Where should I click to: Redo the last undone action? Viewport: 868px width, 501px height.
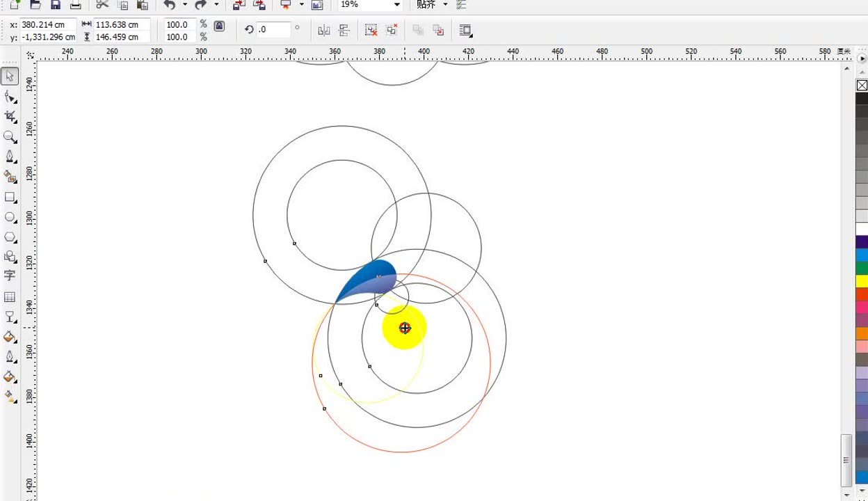point(201,4)
